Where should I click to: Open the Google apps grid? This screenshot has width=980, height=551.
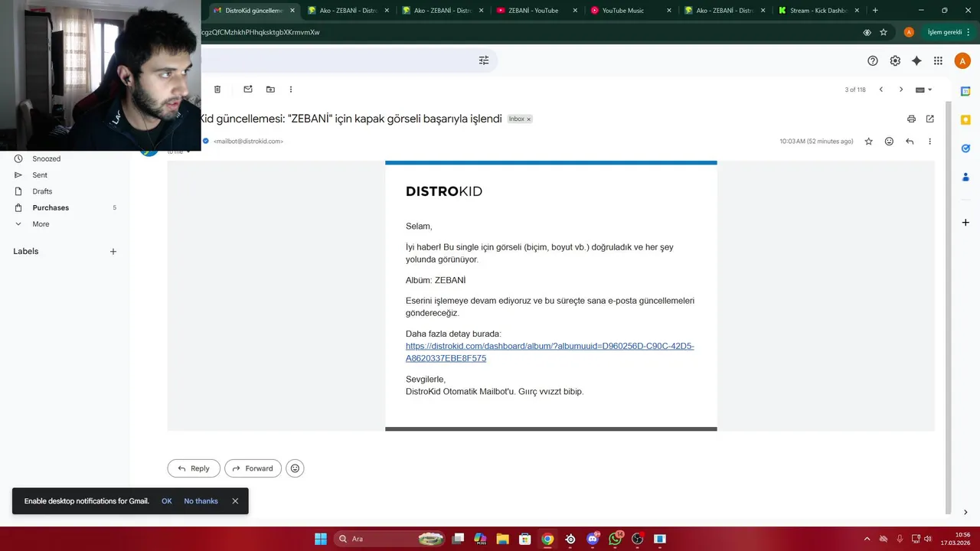[938, 60]
